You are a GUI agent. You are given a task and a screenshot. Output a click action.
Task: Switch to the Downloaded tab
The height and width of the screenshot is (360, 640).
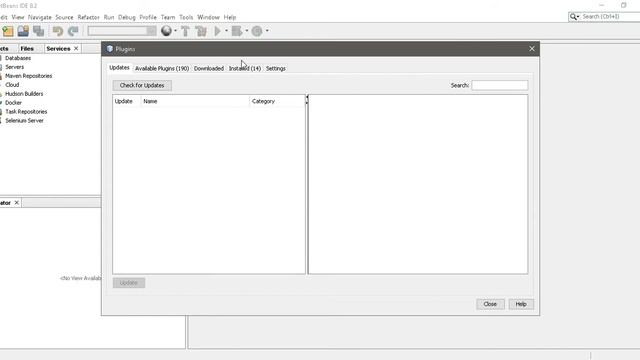pyautogui.click(x=209, y=69)
